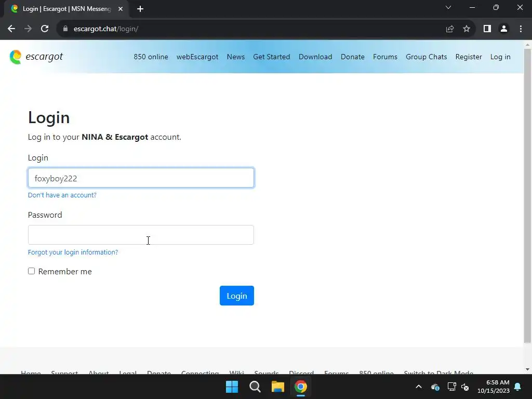This screenshot has width=532, height=399.
Task: Go to the Register page
Action: 469,57
